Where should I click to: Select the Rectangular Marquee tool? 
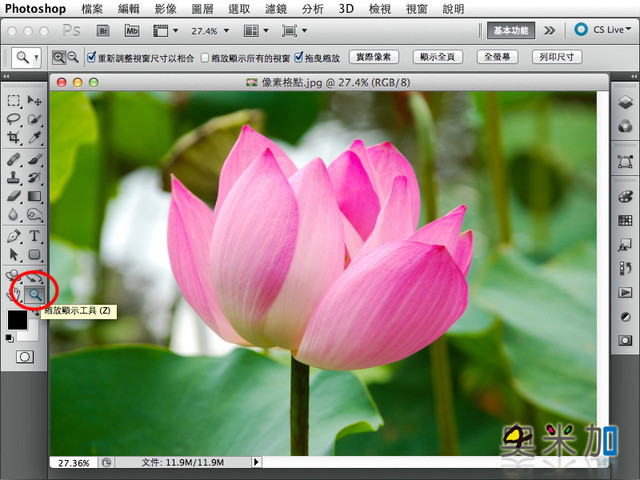coord(13,100)
